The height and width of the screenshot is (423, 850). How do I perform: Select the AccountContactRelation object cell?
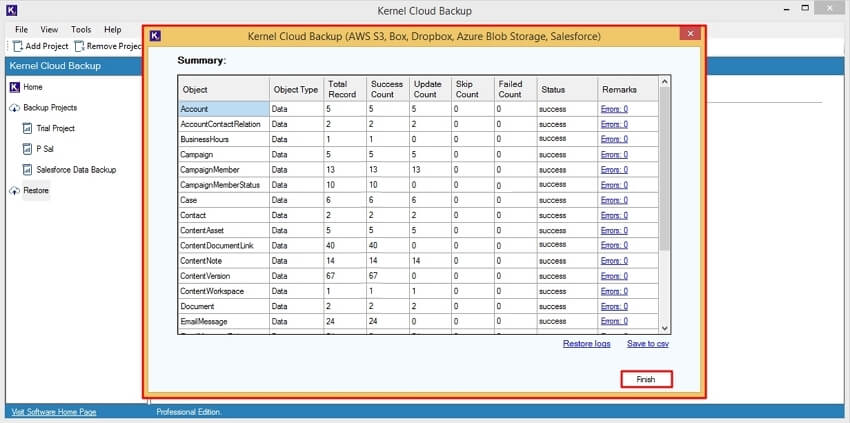click(x=224, y=124)
